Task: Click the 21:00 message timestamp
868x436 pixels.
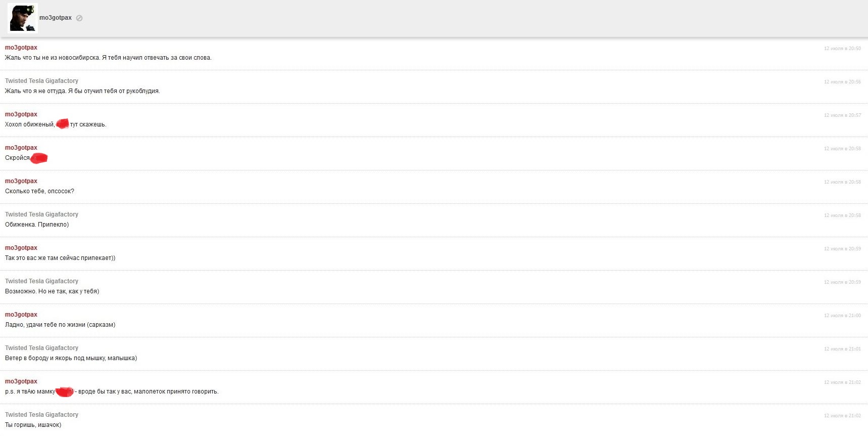Action: tap(842, 316)
